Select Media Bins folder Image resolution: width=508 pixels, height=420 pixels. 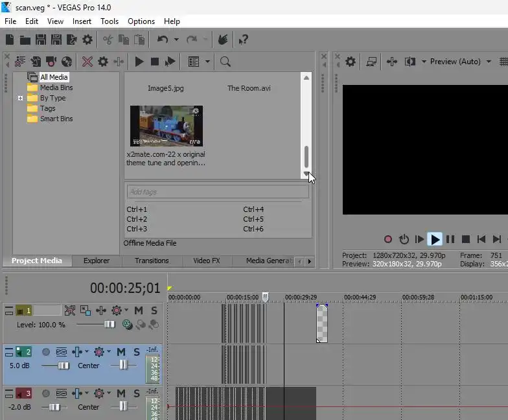pyautogui.click(x=56, y=87)
